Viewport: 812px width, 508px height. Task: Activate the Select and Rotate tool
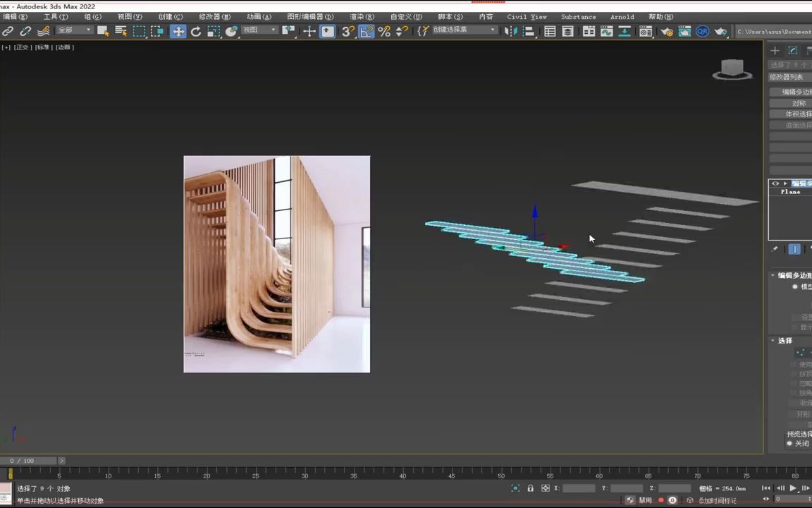196,31
